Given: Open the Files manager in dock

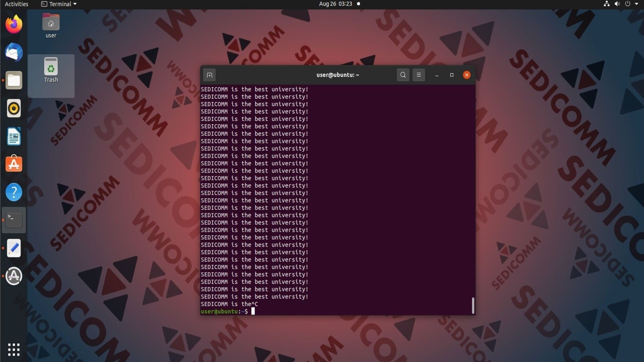Looking at the screenshot, I should [x=14, y=80].
